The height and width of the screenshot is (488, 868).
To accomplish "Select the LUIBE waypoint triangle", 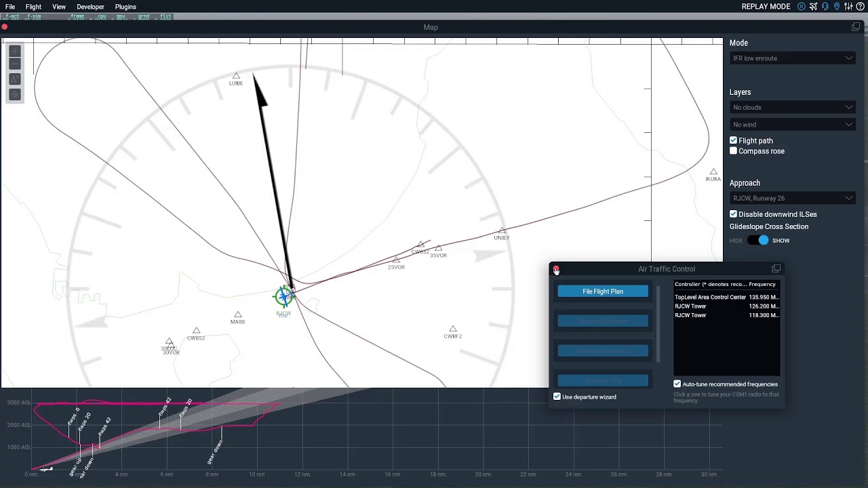I will click(236, 76).
